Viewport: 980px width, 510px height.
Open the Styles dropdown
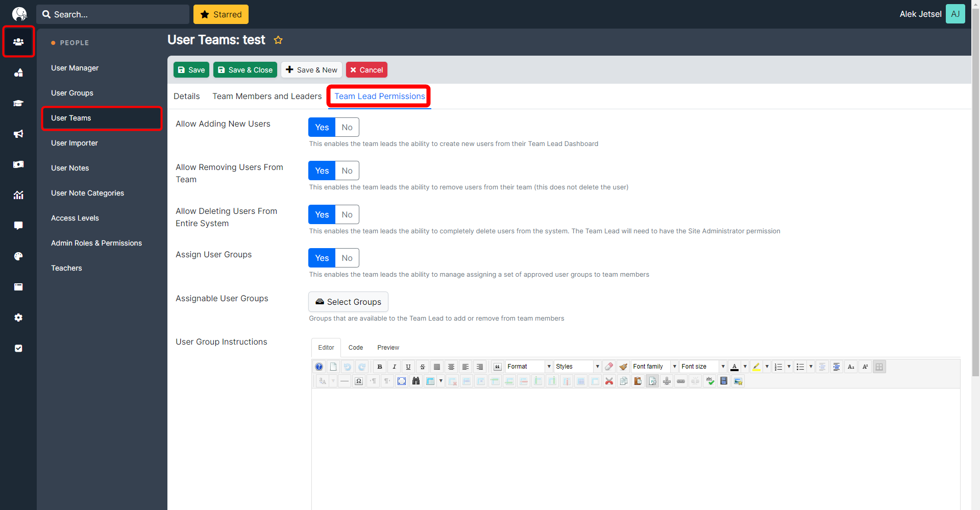pos(577,367)
